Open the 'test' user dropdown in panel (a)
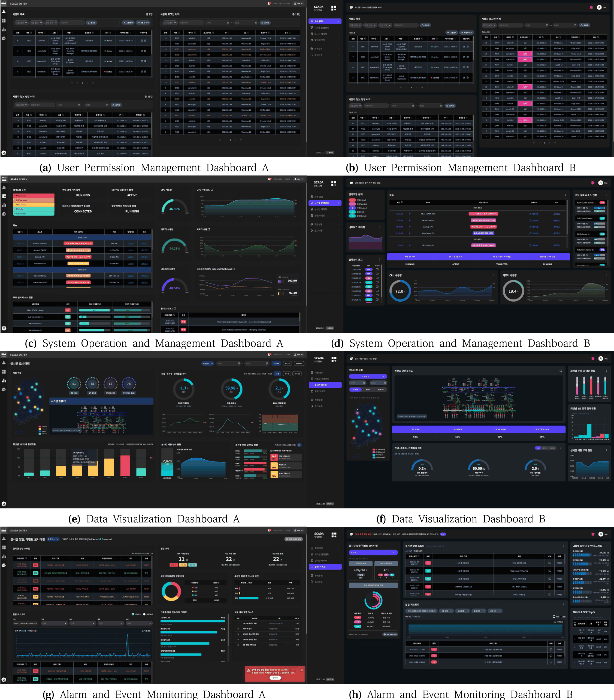 pos(299,4)
